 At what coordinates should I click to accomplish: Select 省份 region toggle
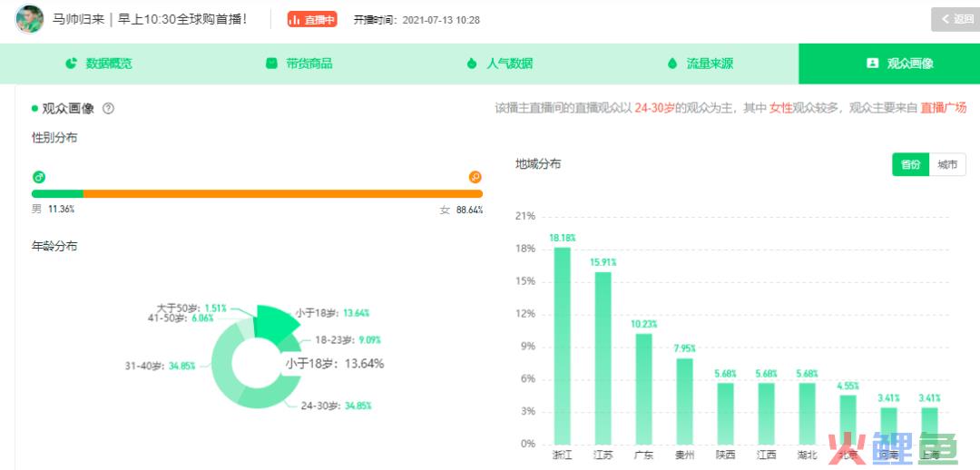[911, 165]
